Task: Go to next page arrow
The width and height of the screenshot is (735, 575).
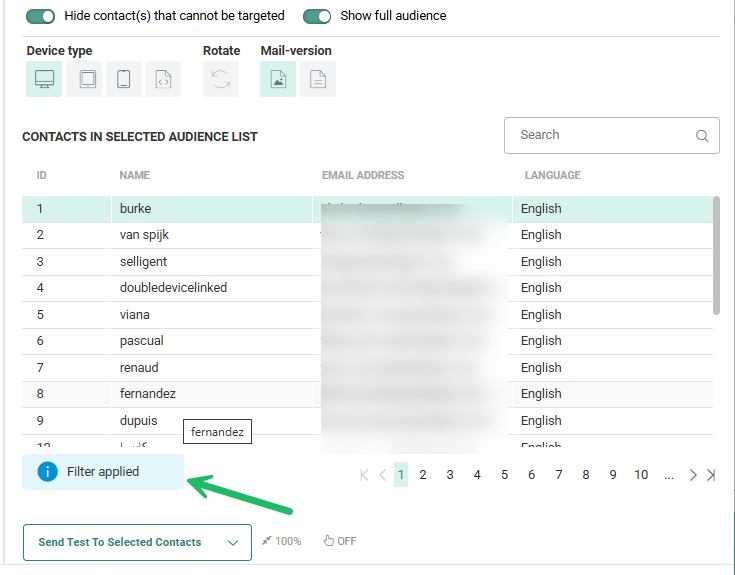Action: pyautogui.click(x=693, y=475)
